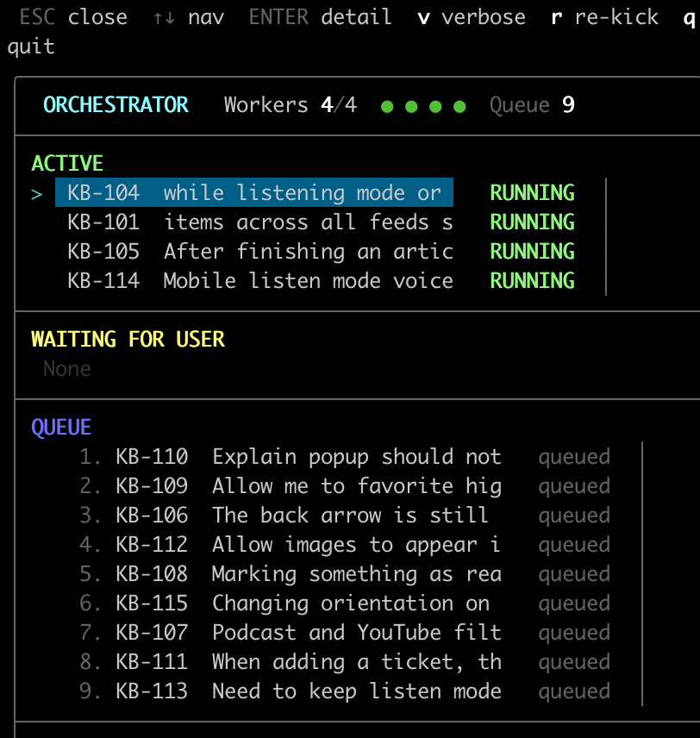Click the ENTER detail shortcut hint
The width and height of the screenshot is (700, 738).
pos(320,17)
